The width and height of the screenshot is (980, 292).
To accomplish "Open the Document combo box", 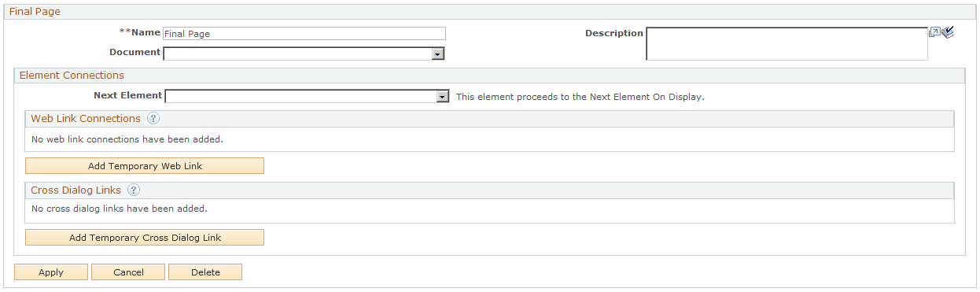I will [304, 54].
